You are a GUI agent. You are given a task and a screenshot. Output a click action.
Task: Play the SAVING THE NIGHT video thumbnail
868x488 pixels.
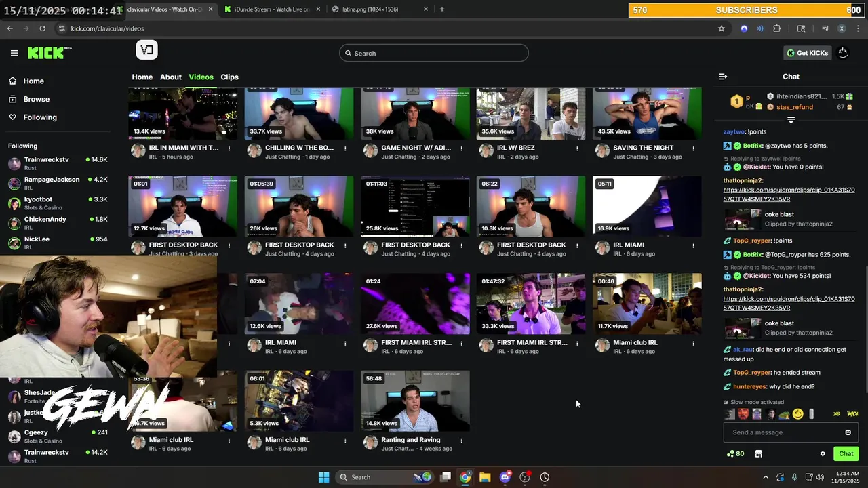(x=647, y=113)
